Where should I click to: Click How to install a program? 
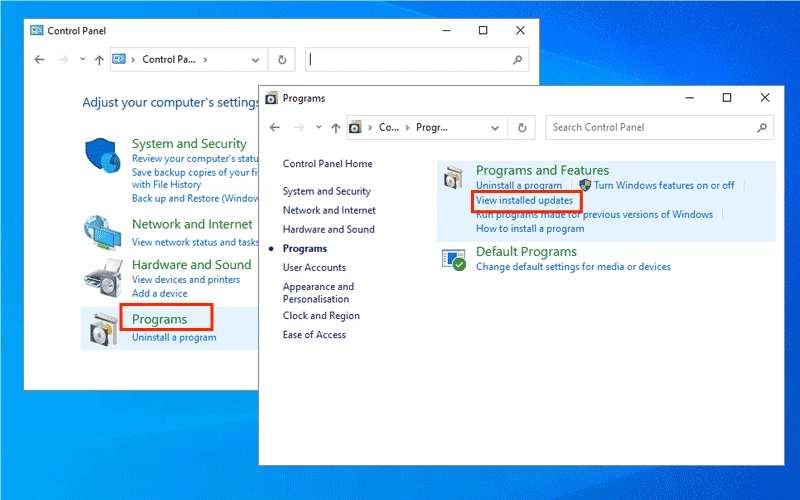530,229
